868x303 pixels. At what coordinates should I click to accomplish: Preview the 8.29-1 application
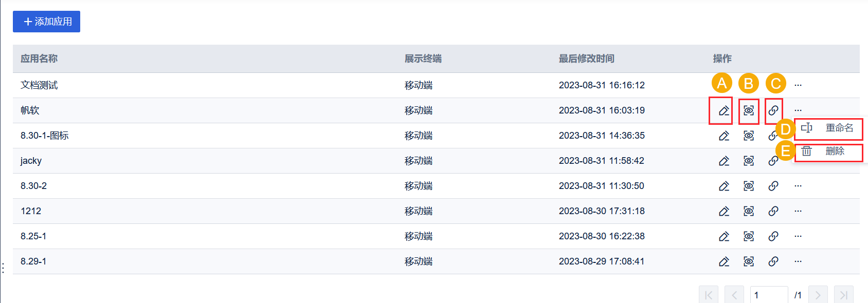pyautogui.click(x=749, y=261)
